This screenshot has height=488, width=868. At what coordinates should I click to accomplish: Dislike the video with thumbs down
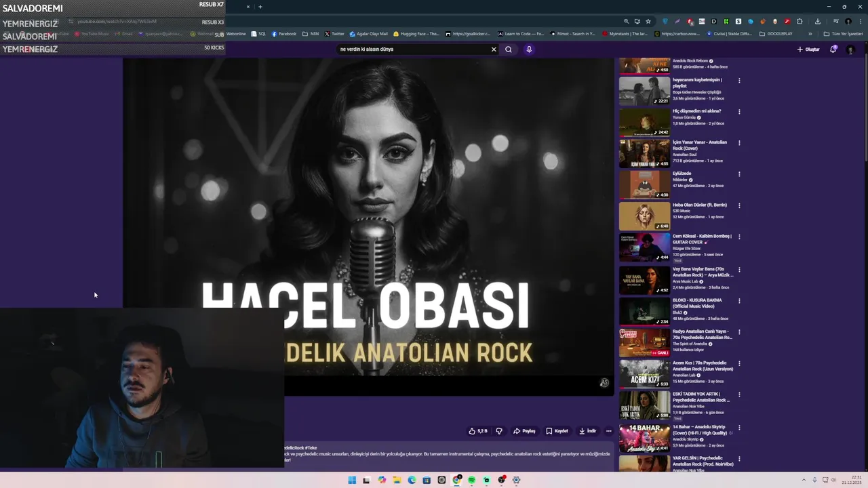click(x=499, y=431)
